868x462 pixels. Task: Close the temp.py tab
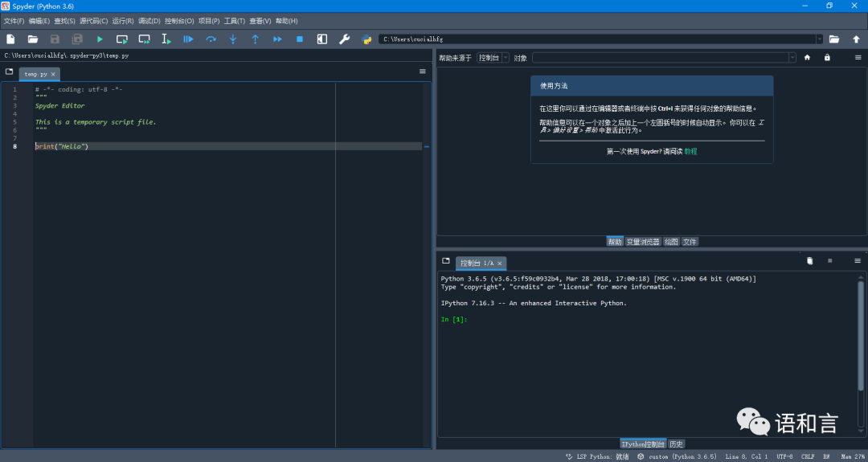53,74
